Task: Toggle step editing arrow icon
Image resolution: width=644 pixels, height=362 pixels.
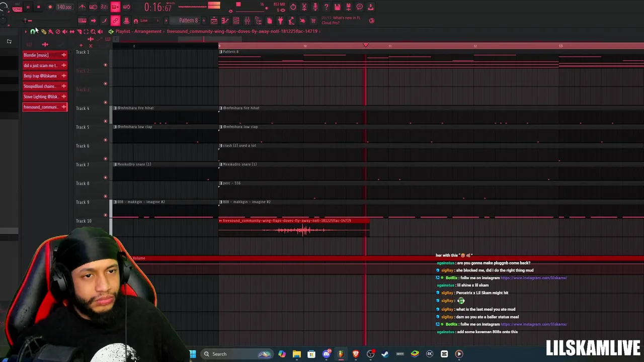Action: [93, 21]
